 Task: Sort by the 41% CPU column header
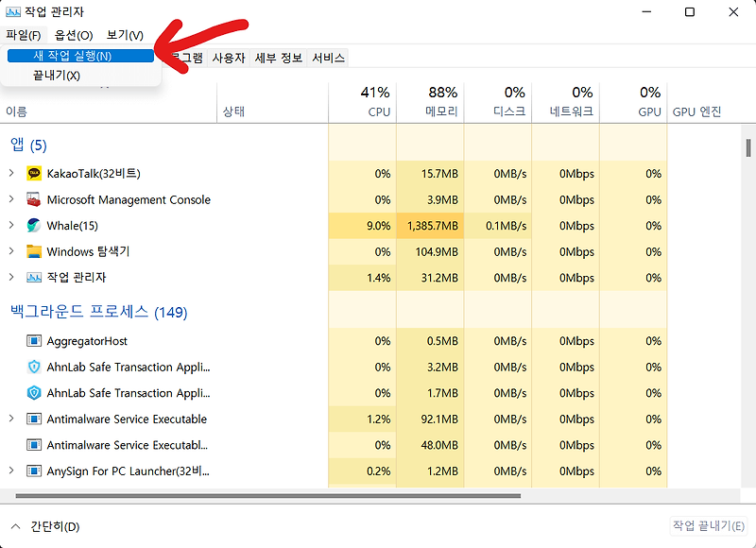coord(363,102)
